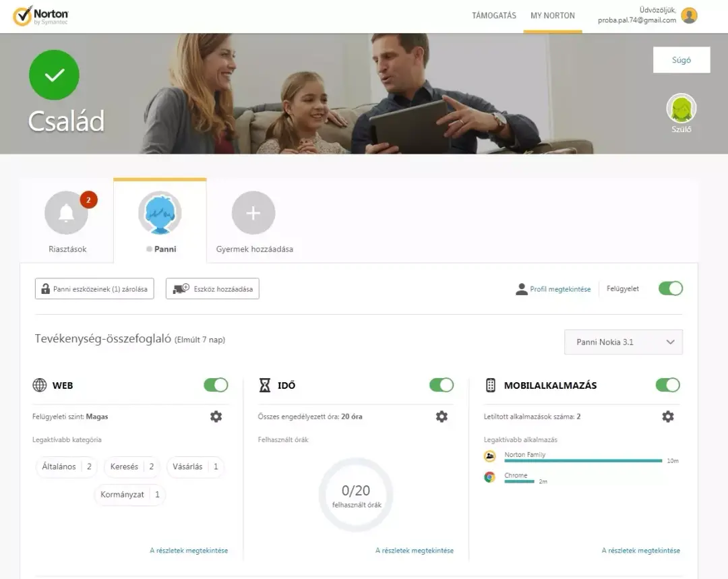Open the TÁMOGATÁS menu
Viewport: 728px width, 579px height.
pos(494,16)
